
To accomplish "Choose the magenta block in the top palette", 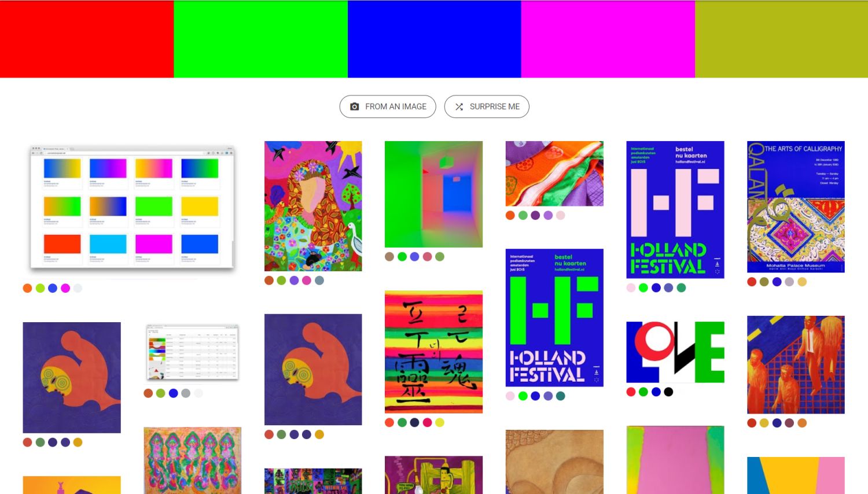I will pos(608,39).
